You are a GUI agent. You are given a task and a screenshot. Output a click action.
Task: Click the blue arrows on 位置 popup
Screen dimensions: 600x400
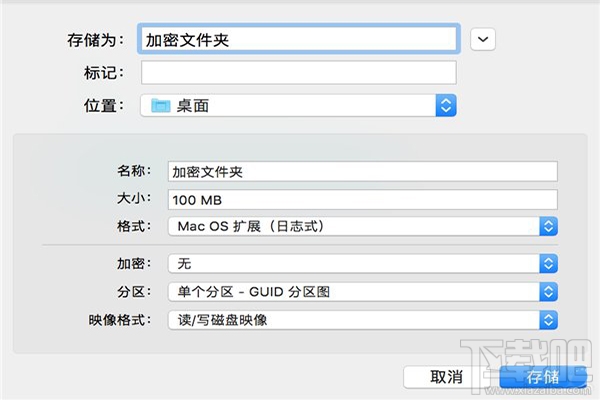click(x=446, y=104)
